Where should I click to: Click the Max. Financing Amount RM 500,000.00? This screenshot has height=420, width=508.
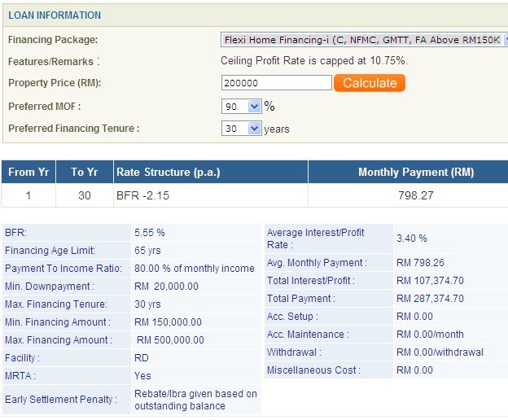(170, 339)
